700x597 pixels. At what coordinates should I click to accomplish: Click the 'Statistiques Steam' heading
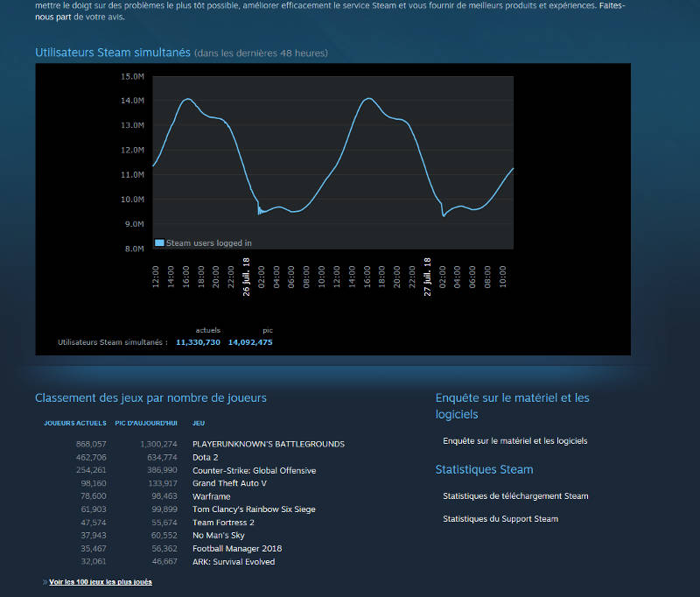click(485, 469)
